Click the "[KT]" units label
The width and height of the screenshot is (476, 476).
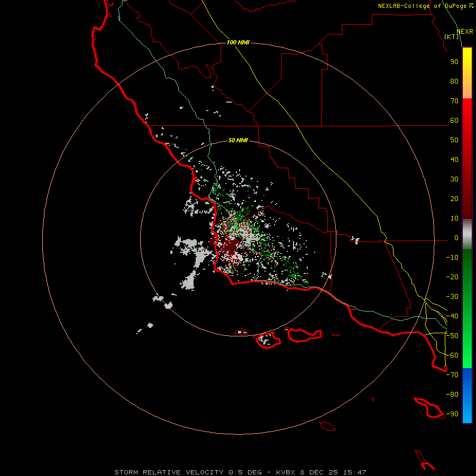point(452,36)
